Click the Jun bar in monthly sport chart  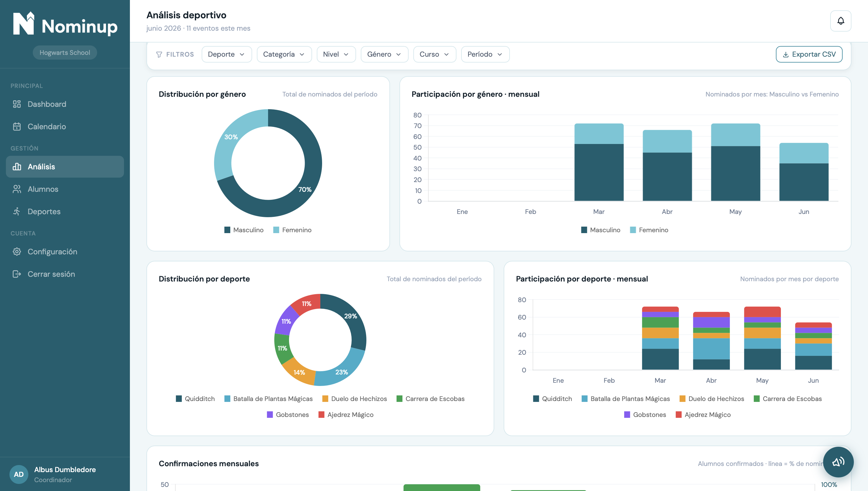pyautogui.click(x=813, y=346)
